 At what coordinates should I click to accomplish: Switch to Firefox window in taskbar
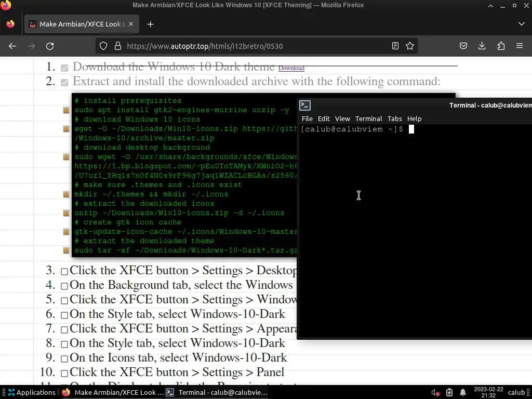[x=113, y=393]
